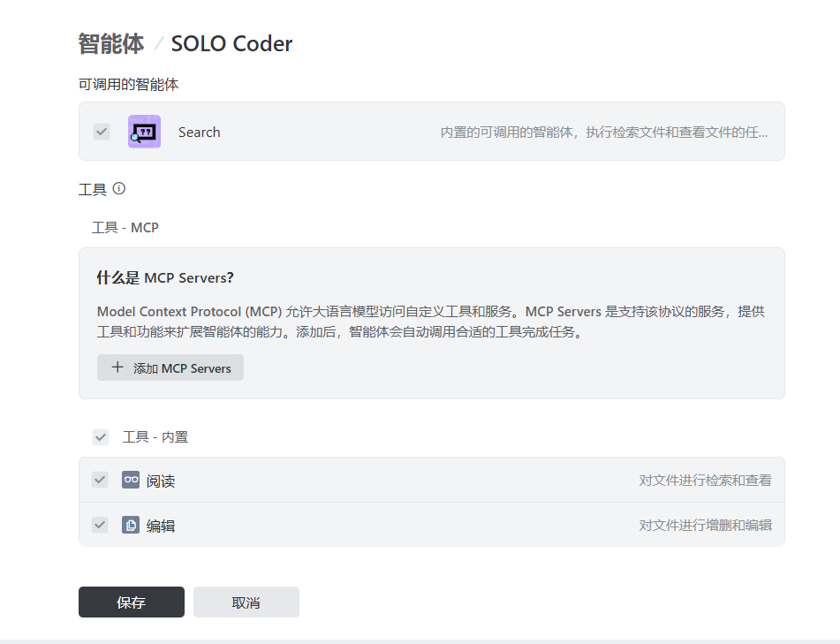Screen dimensions: 840x644
Task: Click the SOLO Coder title text
Action: click(232, 44)
